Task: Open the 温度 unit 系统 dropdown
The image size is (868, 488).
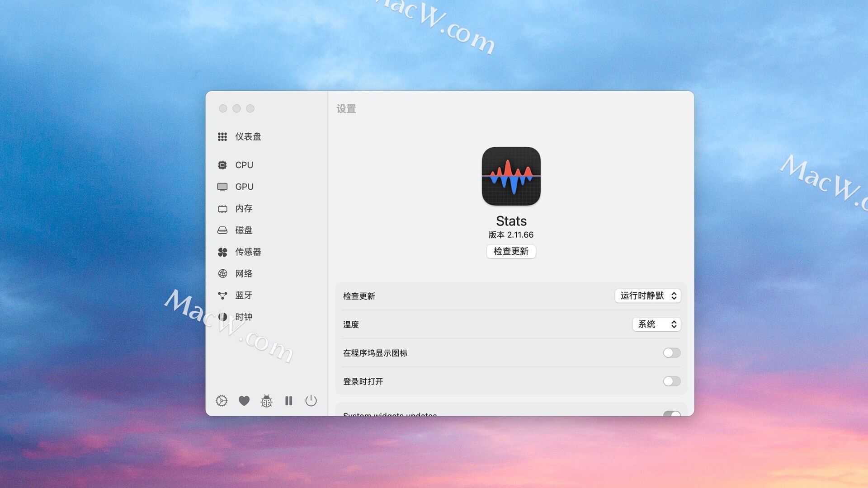Action: click(x=656, y=324)
